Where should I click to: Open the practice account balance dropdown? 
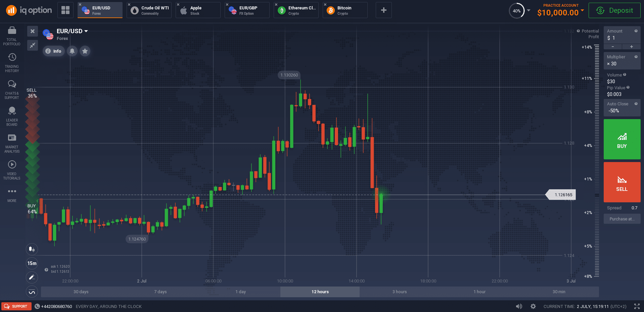582,10
